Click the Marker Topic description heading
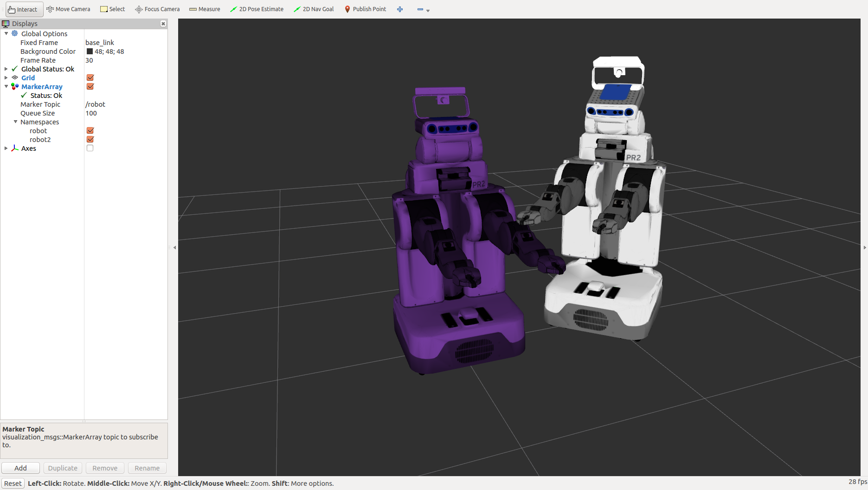Viewport: 868px width, 490px height. 23,429
